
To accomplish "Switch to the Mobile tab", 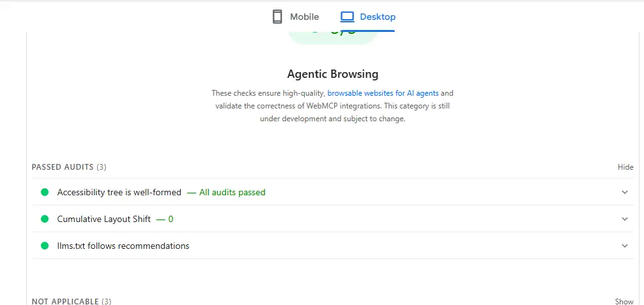I will click(x=296, y=17).
